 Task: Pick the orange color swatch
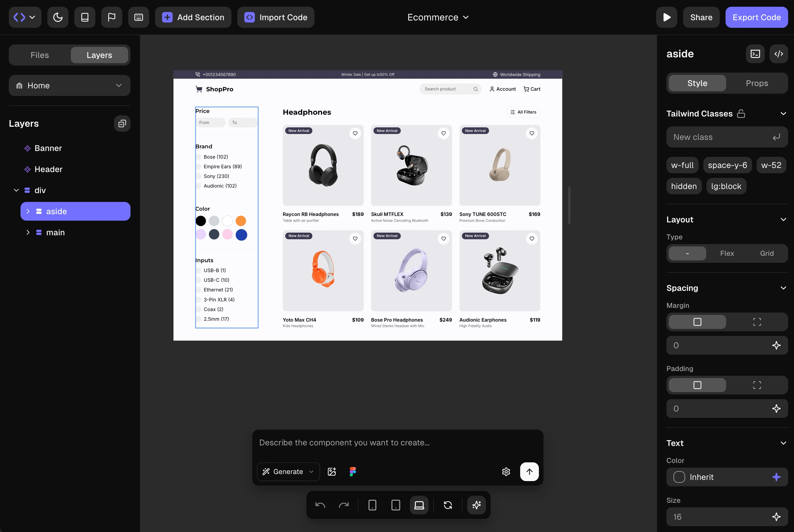[241, 221]
